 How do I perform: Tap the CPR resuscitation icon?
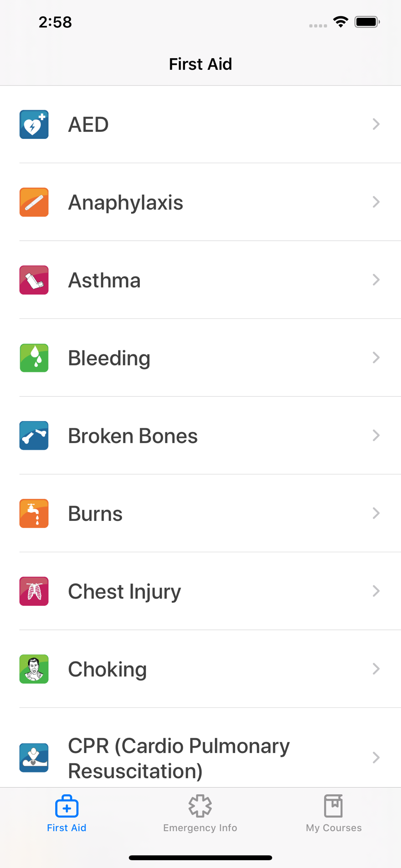pyautogui.click(x=34, y=758)
